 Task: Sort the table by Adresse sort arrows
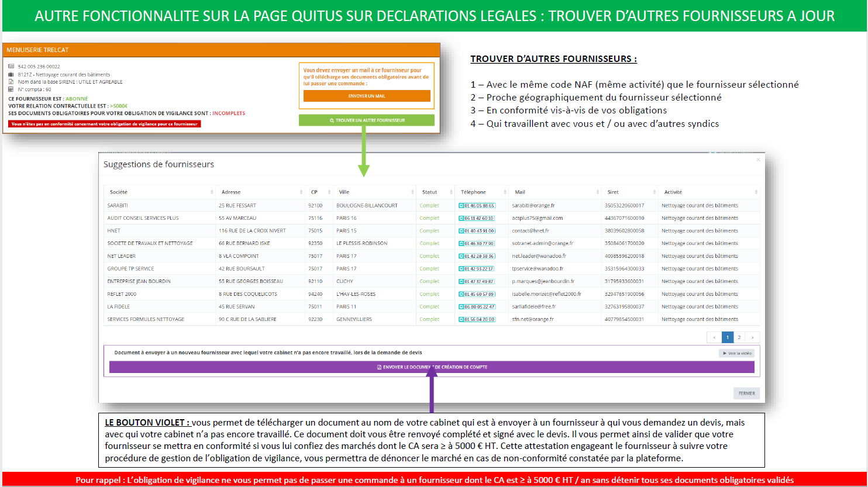pyautogui.click(x=300, y=192)
